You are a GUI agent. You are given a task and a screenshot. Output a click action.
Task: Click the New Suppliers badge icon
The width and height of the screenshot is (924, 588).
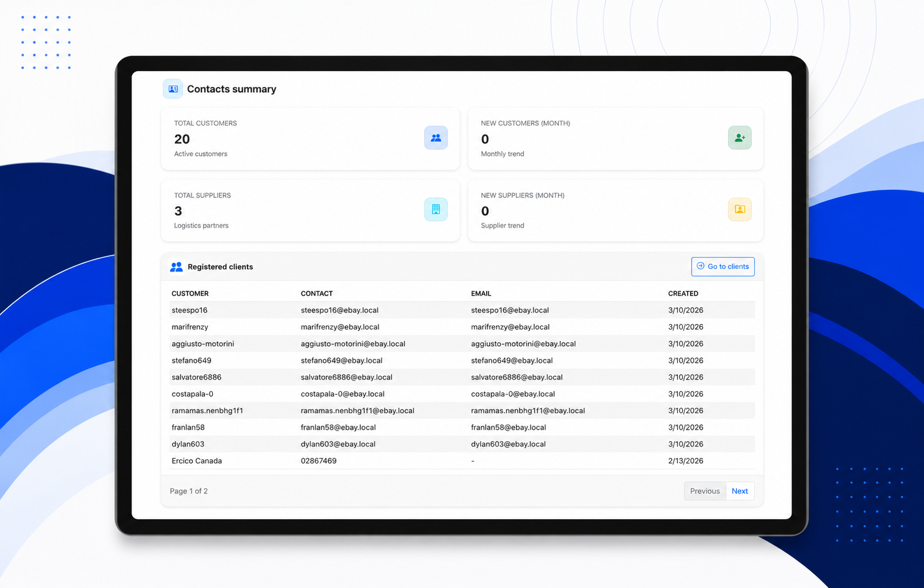tap(739, 209)
